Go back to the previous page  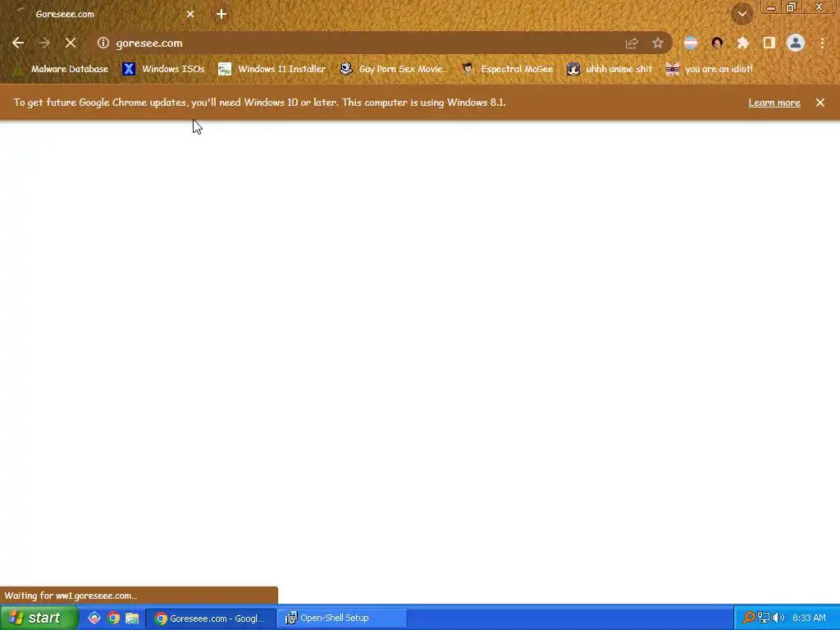pos(18,43)
